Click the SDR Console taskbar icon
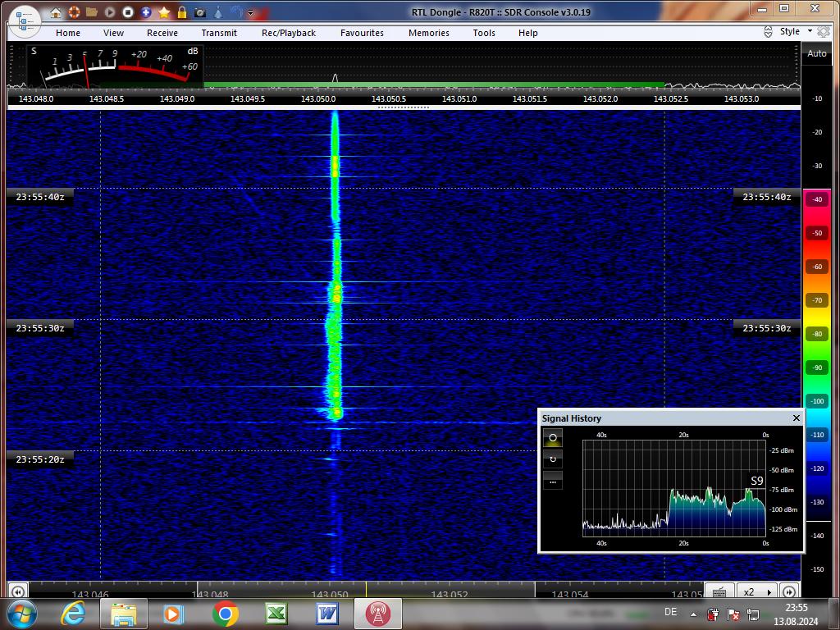The image size is (840, 630). point(377,614)
